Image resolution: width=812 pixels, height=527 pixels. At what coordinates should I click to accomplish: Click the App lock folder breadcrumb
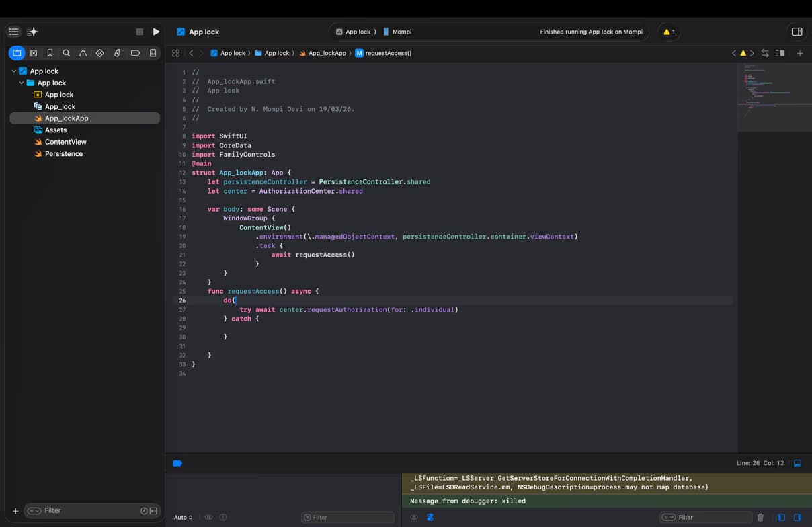tap(272, 53)
